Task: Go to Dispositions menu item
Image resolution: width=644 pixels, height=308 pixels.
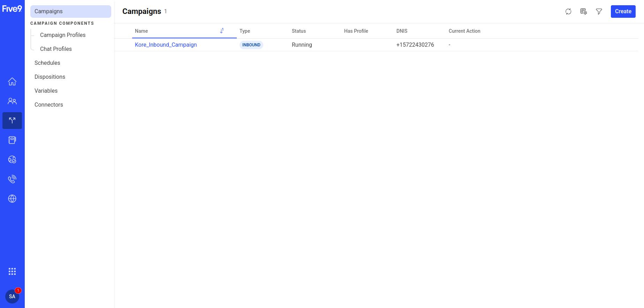Action: (x=50, y=77)
